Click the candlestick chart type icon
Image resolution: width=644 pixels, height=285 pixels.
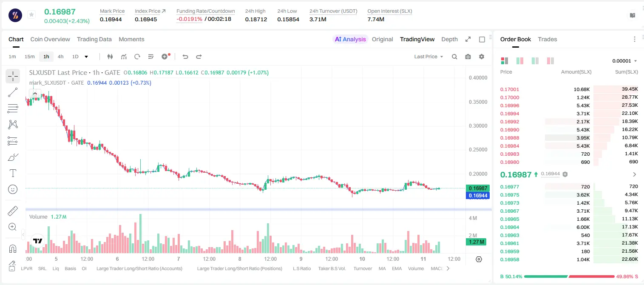(x=110, y=57)
